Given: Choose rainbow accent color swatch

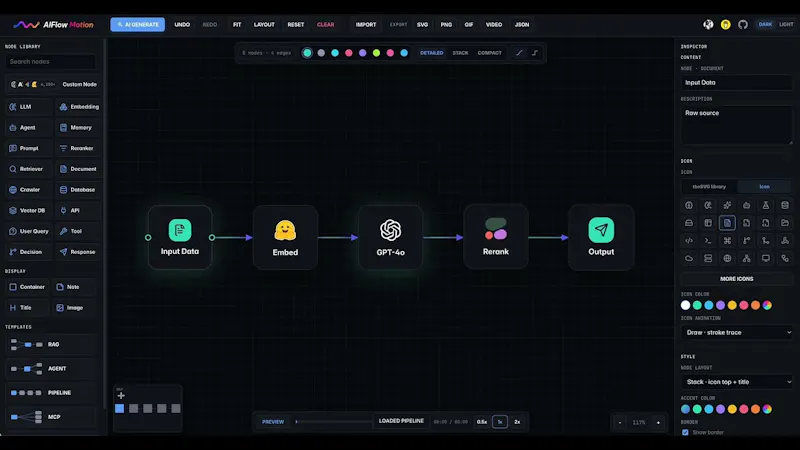Looking at the screenshot, I should tap(767, 409).
